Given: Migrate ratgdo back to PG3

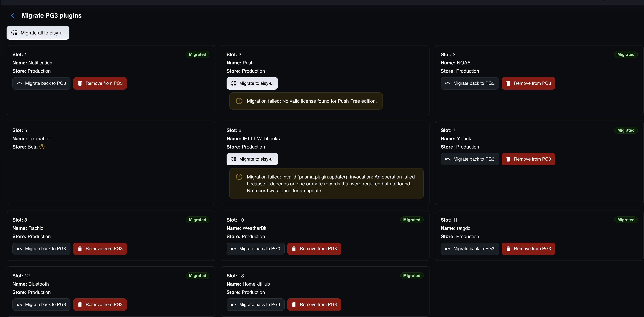Looking at the screenshot, I should click(x=470, y=249).
